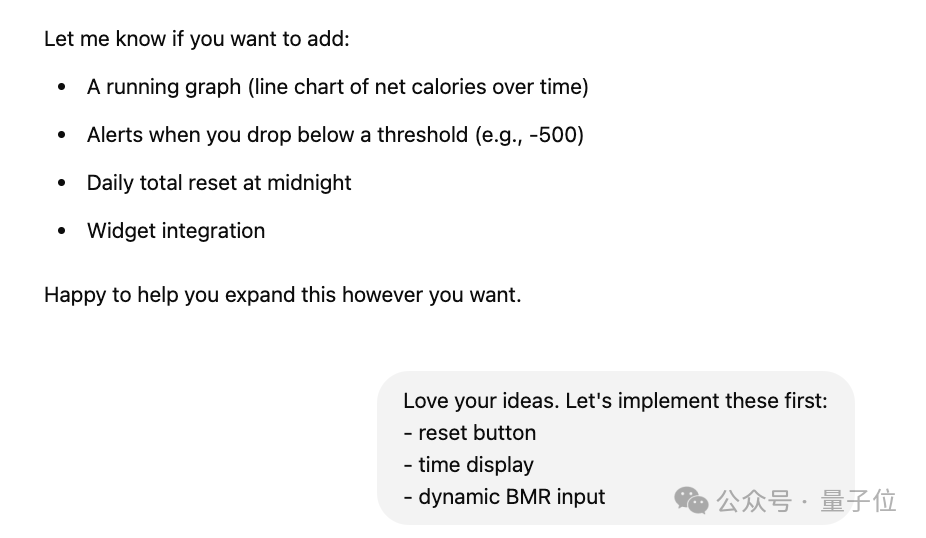Click the "Let me know if you want to add:" line
This screenshot has height=538, width=926.
197,39
